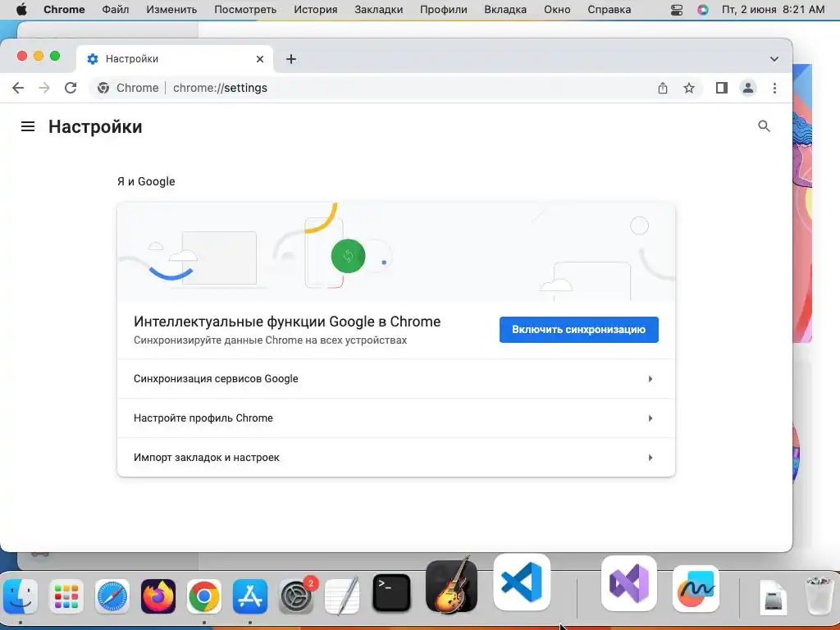This screenshot has width=840, height=630.
Task: Expand arrow for Настройте профиль Chrome
Action: 651,418
